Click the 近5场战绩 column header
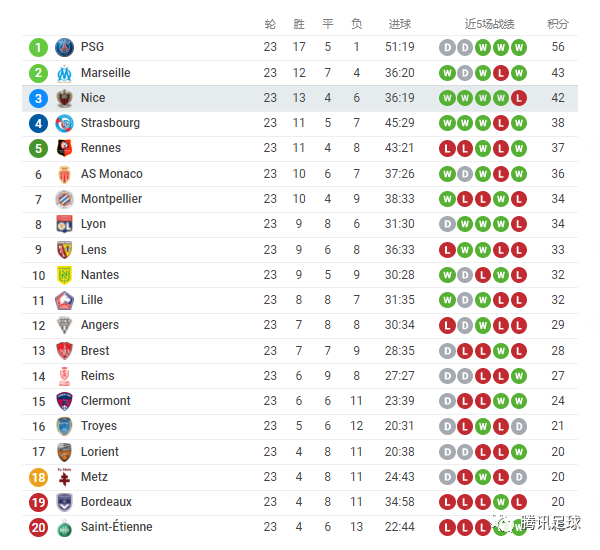Image resolution: width=600 pixels, height=550 pixels. 489,24
